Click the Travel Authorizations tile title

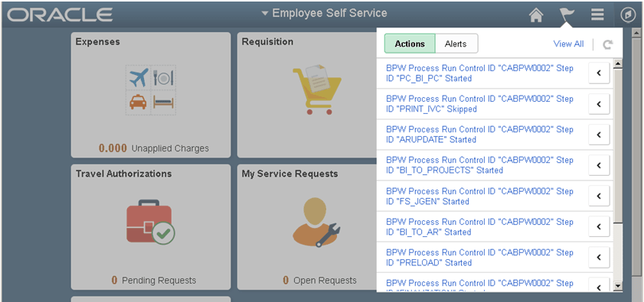[x=123, y=174]
